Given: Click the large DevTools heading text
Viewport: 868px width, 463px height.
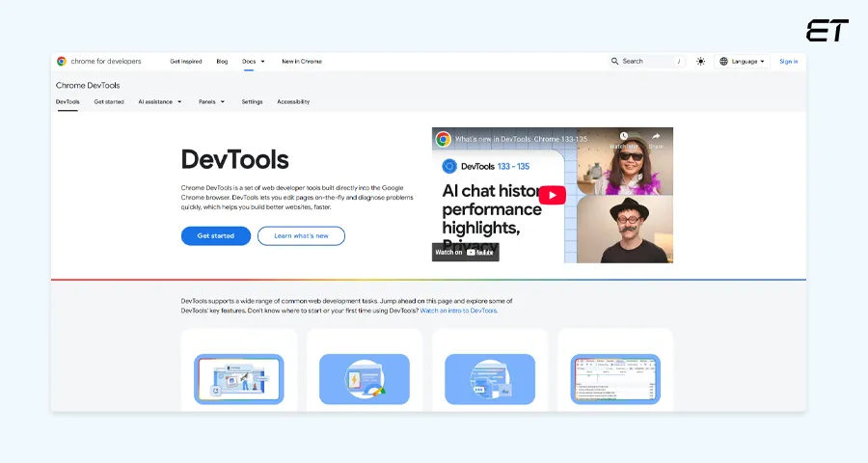Looking at the screenshot, I should coord(234,159).
